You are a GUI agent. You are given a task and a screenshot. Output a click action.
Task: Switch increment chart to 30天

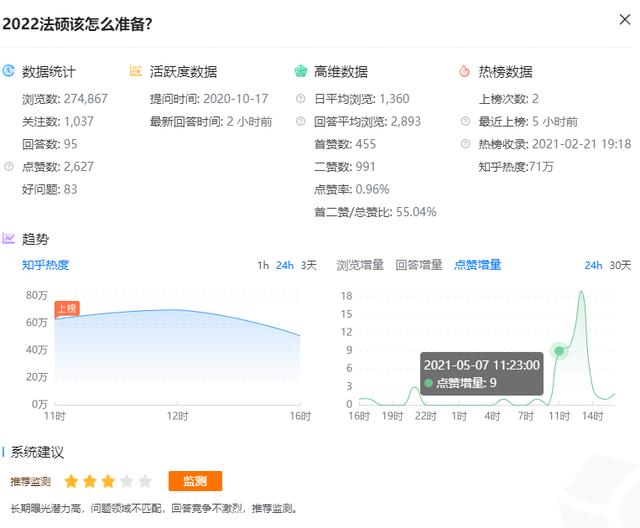pyautogui.click(x=620, y=265)
